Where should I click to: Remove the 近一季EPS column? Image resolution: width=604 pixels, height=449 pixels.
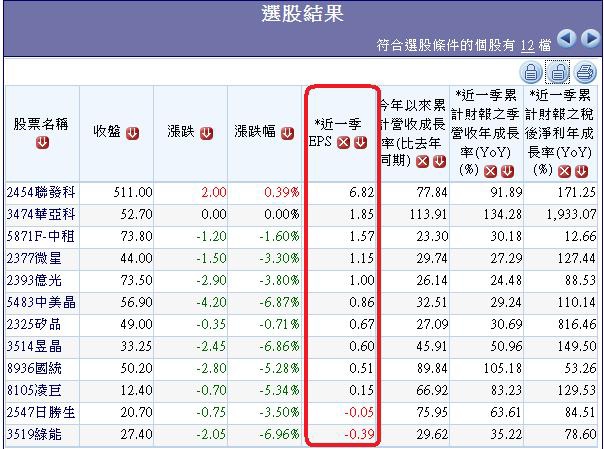[343, 143]
